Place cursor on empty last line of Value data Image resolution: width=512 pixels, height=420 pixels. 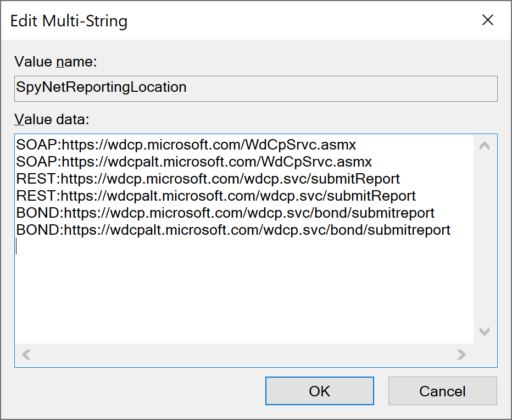(x=243, y=246)
